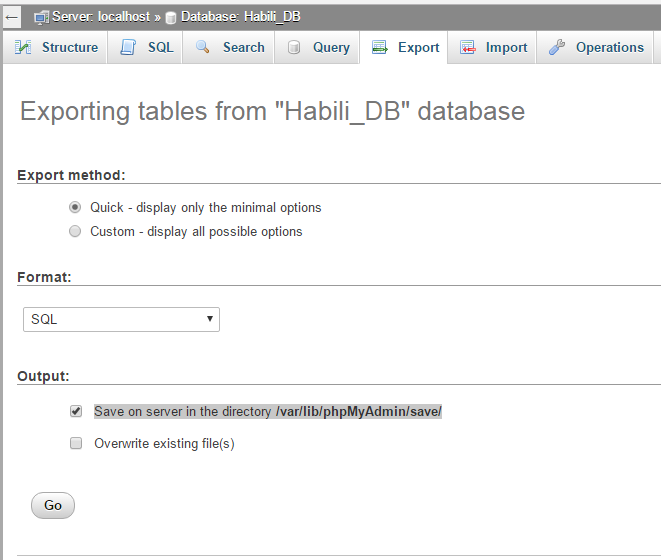Click the Search magnifier icon
Viewport: 661px width, 560px height.
click(x=203, y=47)
